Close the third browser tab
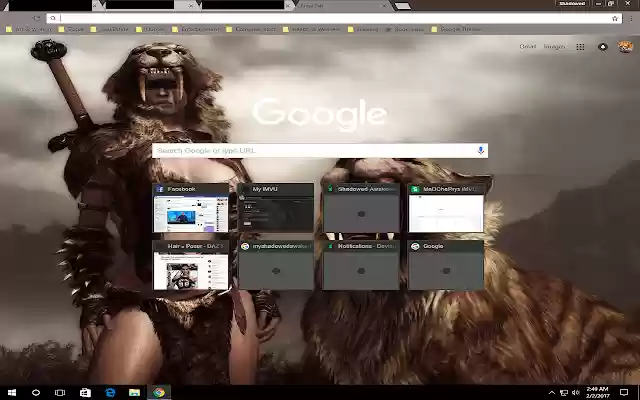 point(288,6)
